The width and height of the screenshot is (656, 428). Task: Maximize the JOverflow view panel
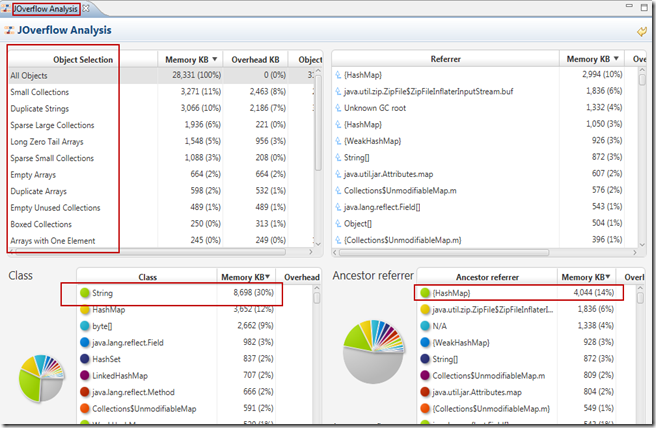click(645, 7)
